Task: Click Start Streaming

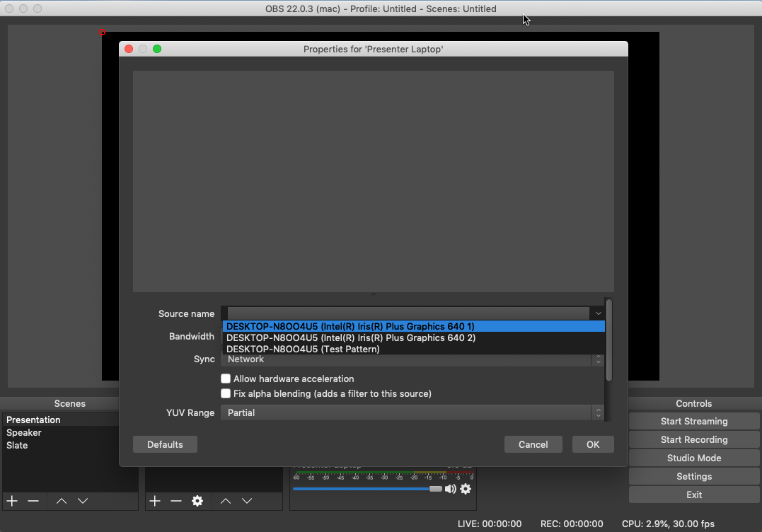Action: coord(694,421)
